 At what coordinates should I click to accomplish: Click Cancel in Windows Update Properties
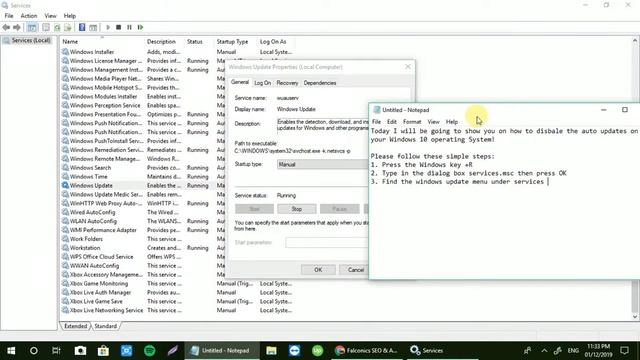coord(353,270)
